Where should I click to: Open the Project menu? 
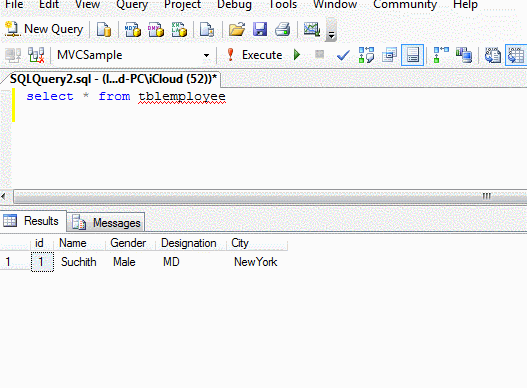pyautogui.click(x=182, y=4)
